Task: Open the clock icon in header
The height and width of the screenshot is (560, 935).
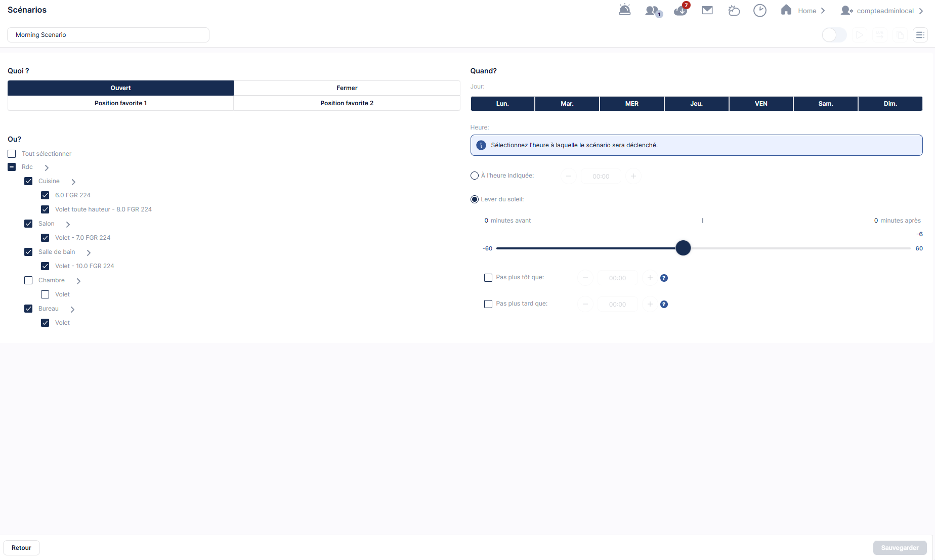Action: pos(760,11)
